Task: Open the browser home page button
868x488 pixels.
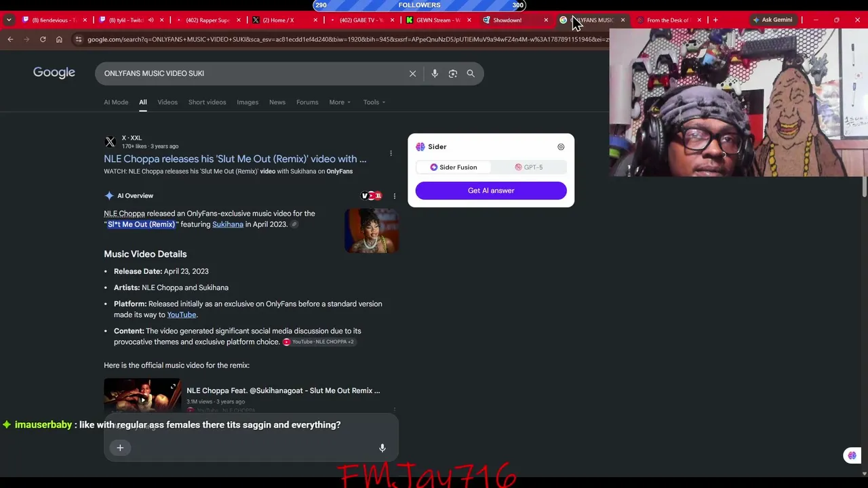Action: coord(59,39)
